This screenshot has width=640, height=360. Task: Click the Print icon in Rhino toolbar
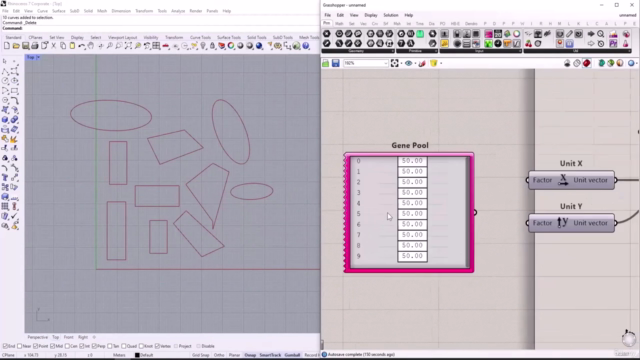coord(35,46)
